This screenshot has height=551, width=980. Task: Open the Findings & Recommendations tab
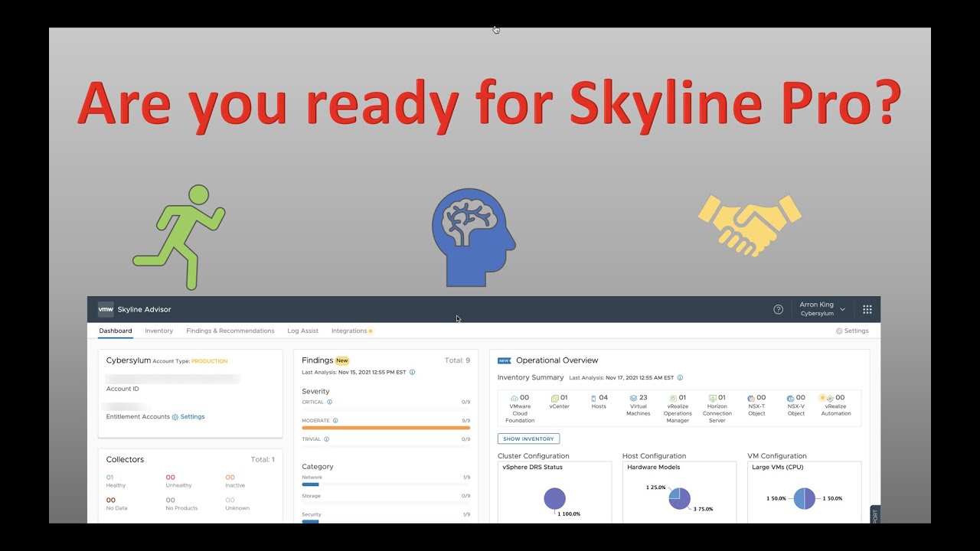click(230, 331)
